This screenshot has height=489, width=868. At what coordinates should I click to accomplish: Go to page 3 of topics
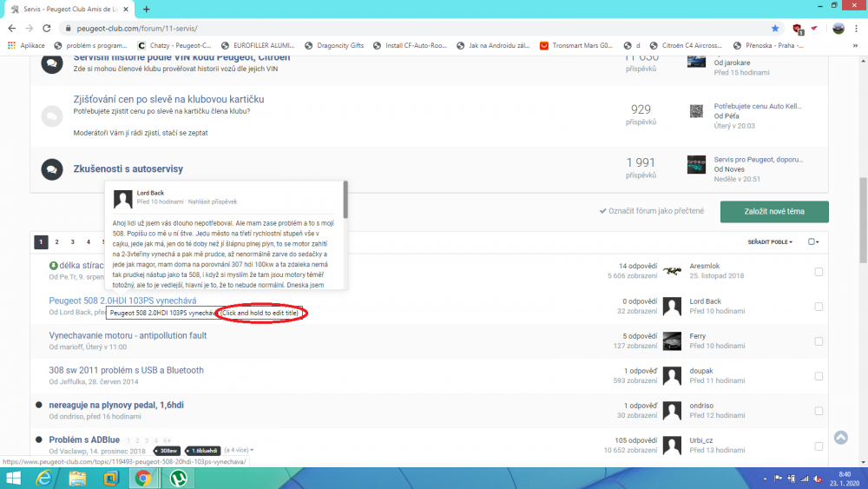coord(73,242)
